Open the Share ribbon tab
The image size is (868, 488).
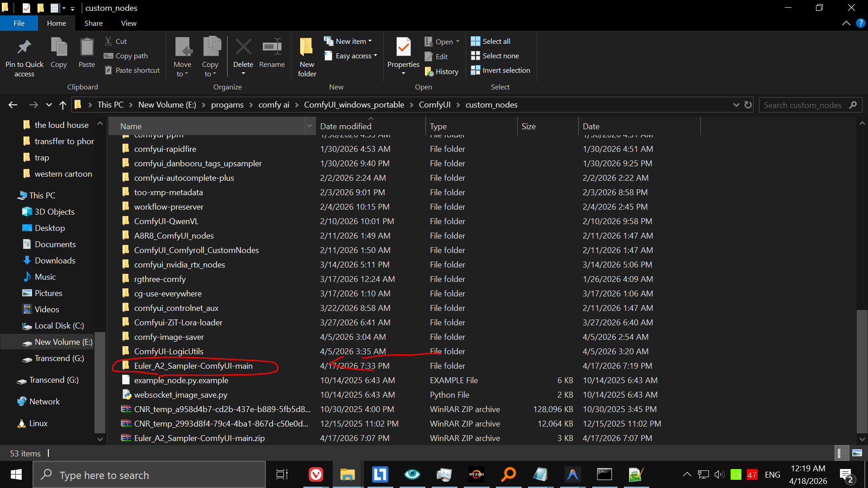coord(93,23)
